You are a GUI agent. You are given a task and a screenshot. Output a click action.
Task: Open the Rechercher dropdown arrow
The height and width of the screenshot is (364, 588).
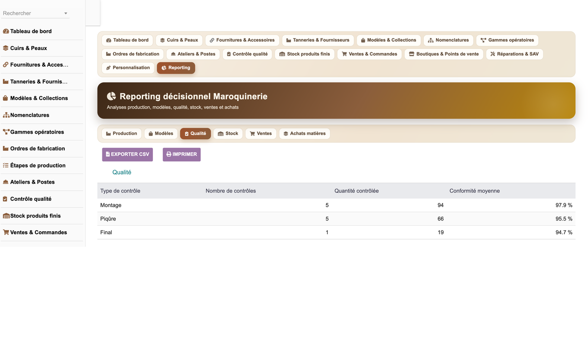pos(66,13)
